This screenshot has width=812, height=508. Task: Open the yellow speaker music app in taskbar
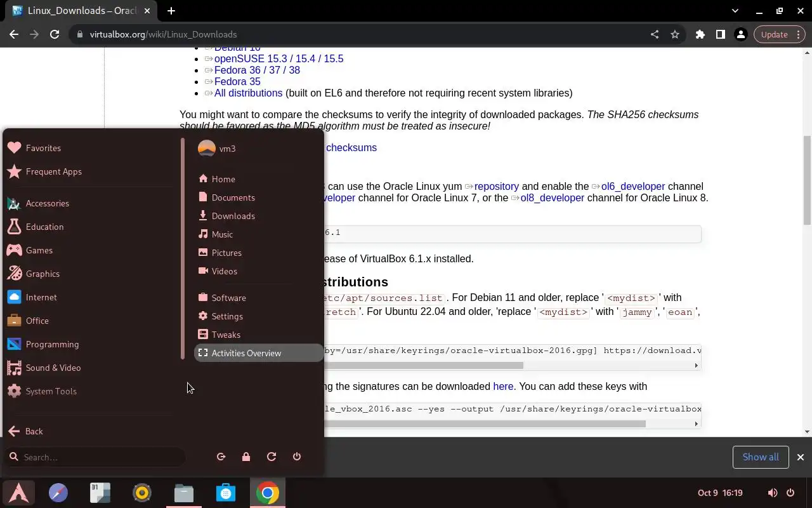click(142, 493)
